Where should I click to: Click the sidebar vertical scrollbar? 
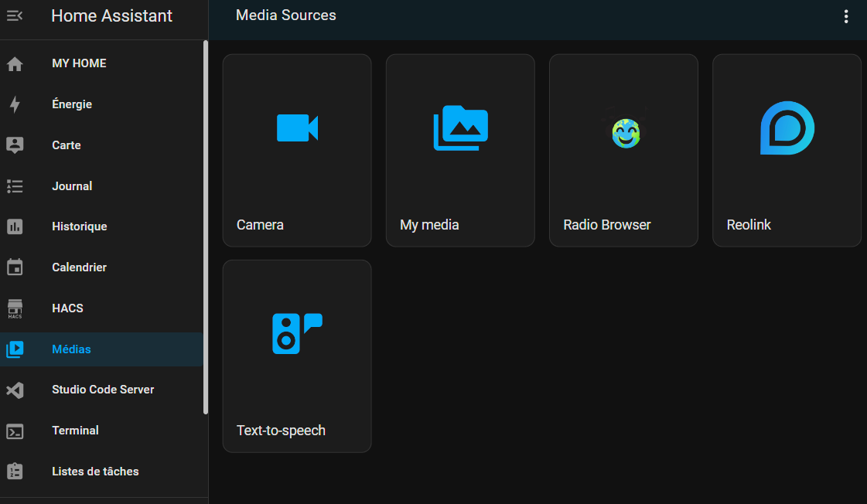click(206, 226)
